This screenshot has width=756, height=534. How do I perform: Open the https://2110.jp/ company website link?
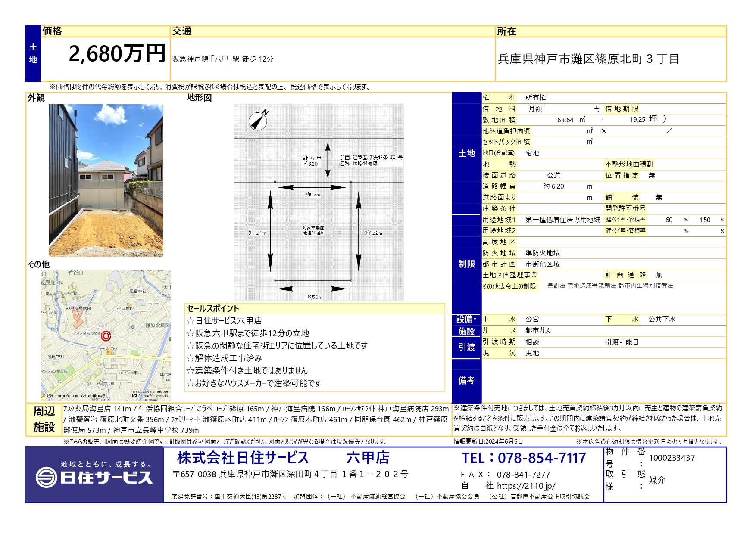pos(526,486)
